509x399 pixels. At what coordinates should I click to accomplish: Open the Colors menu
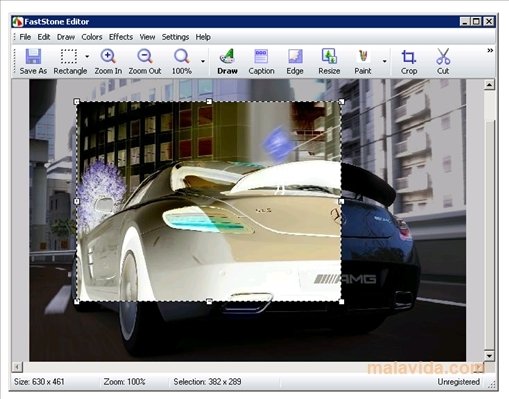(x=92, y=37)
